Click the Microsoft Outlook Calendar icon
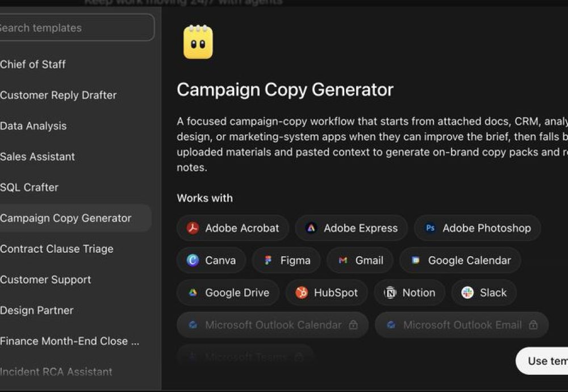 [x=193, y=324]
